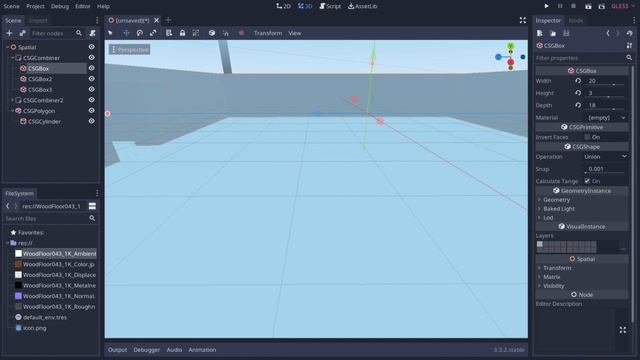The height and width of the screenshot is (360, 640).
Task: Play the current scene clapper icon
Action: click(x=588, y=6)
